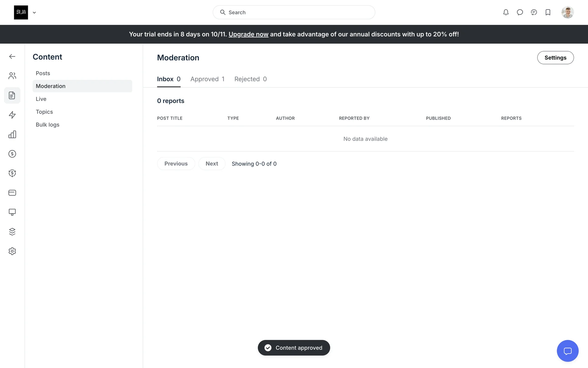Click the Upgrade now link
This screenshot has height=368, width=588.
tap(248, 34)
